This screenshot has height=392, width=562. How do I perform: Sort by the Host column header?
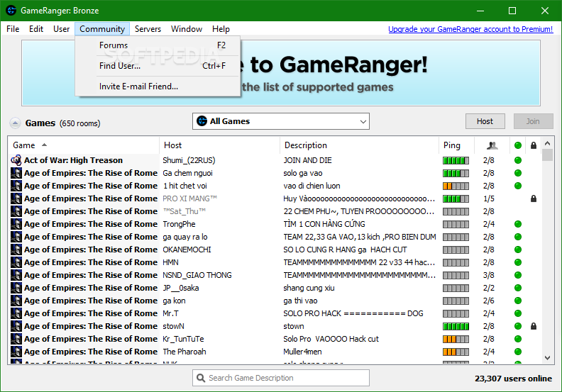click(219, 145)
